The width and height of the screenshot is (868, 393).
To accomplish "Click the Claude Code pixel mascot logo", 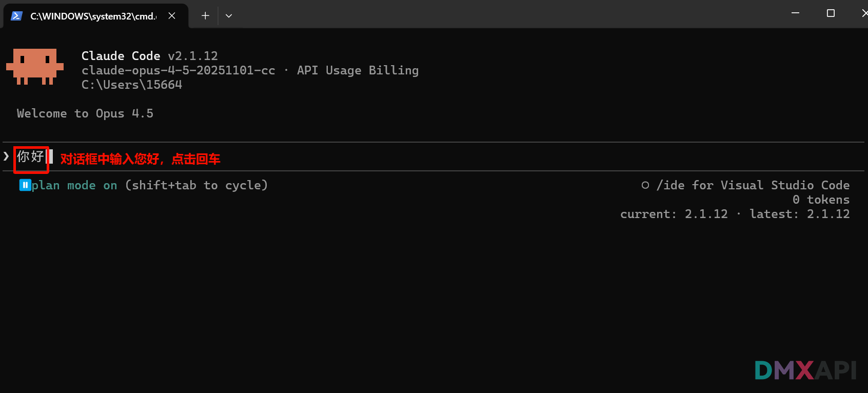I will point(35,66).
